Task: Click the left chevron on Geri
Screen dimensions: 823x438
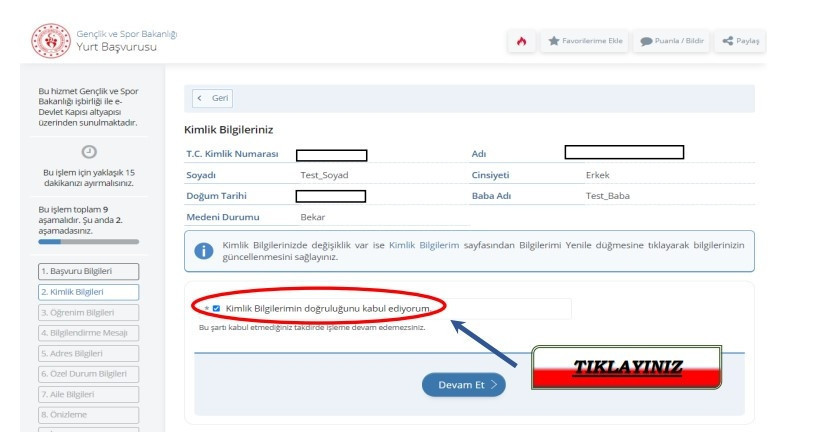Action: click(199, 98)
